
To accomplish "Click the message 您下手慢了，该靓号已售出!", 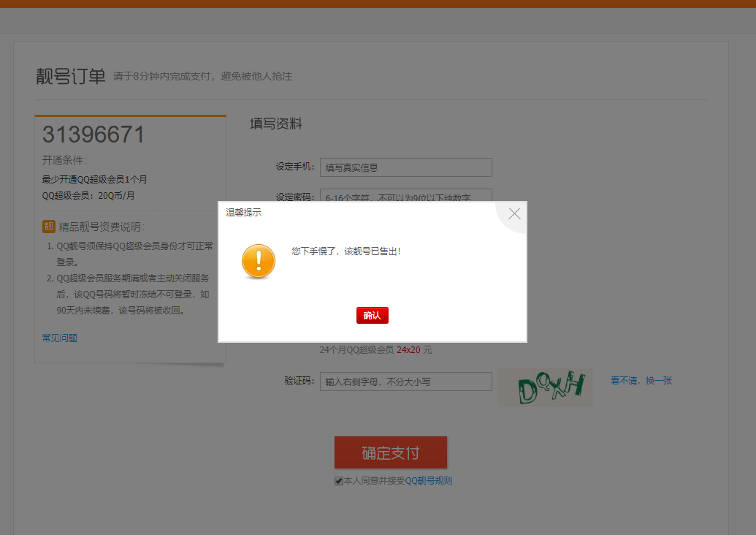I will click(346, 251).
